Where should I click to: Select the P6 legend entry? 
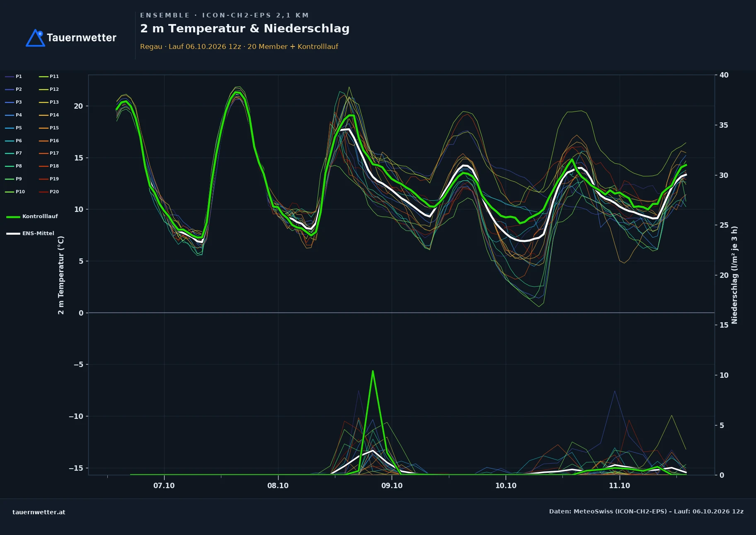tap(14, 141)
